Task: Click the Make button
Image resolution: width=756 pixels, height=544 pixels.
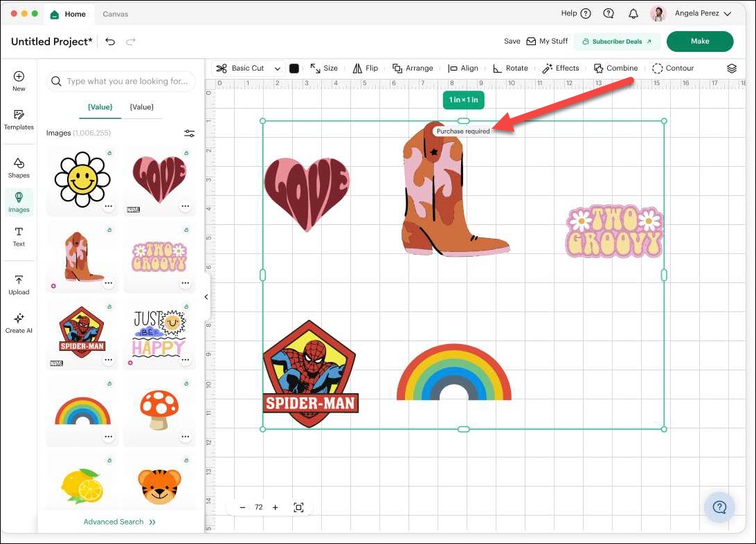Action: coord(700,42)
